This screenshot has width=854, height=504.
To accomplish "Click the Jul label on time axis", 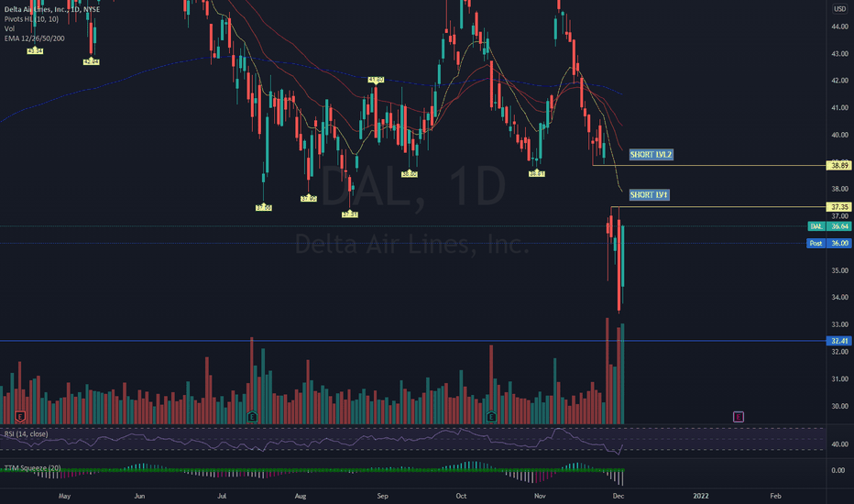I will (222, 496).
